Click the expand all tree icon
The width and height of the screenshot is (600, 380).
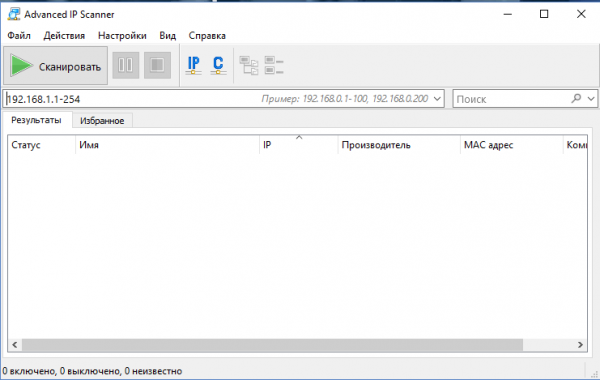coord(249,65)
